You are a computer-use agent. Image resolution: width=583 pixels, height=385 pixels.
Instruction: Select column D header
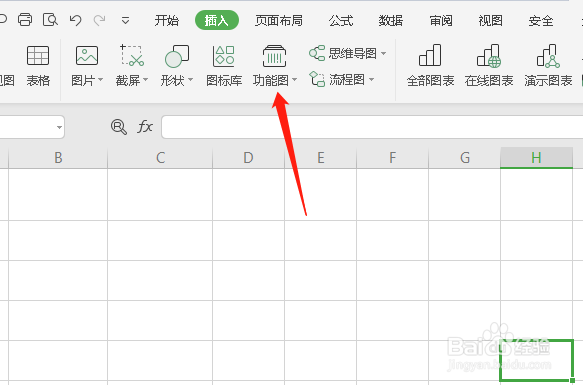248,158
